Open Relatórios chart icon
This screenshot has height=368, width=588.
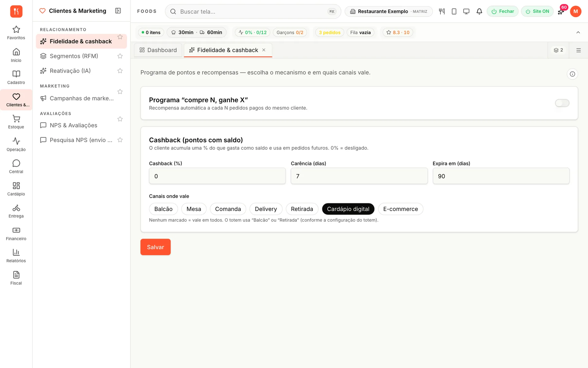pyautogui.click(x=16, y=256)
